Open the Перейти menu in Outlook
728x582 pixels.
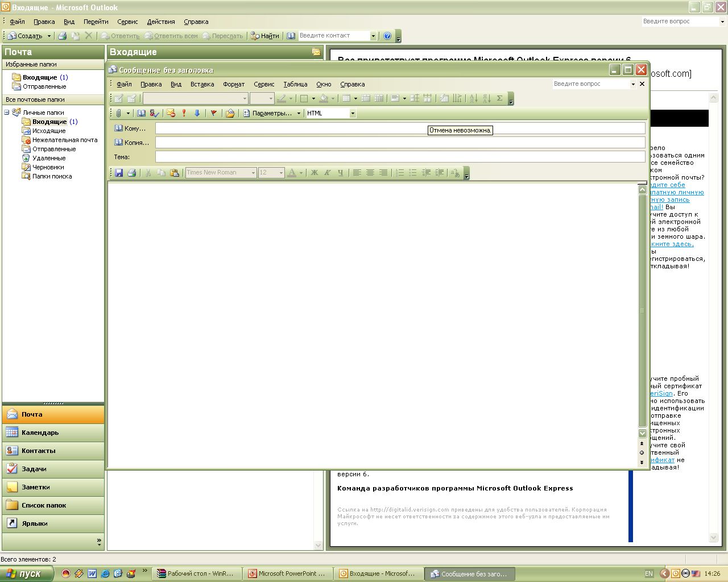96,22
